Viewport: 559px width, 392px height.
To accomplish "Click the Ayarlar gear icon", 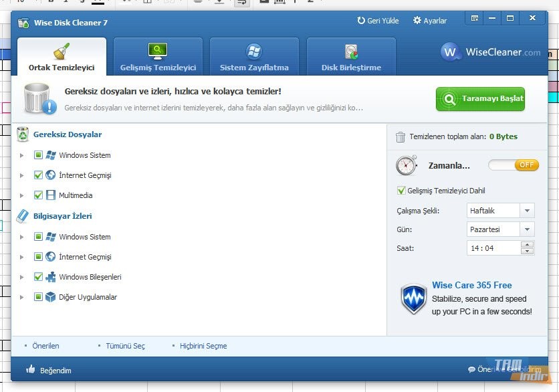I will tap(417, 20).
